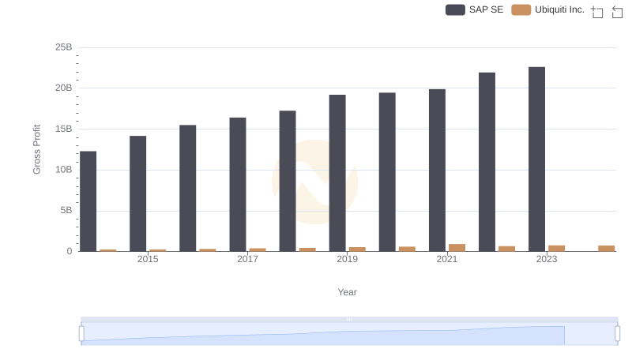
Task: Click the 2019 x-axis label
Action: (x=347, y=259)
